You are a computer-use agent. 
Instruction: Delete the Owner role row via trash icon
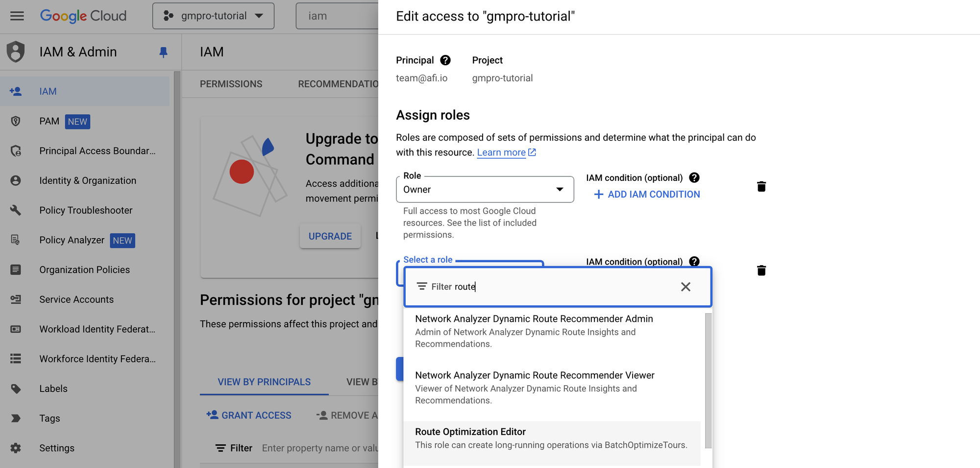click(x=761, y=186)
